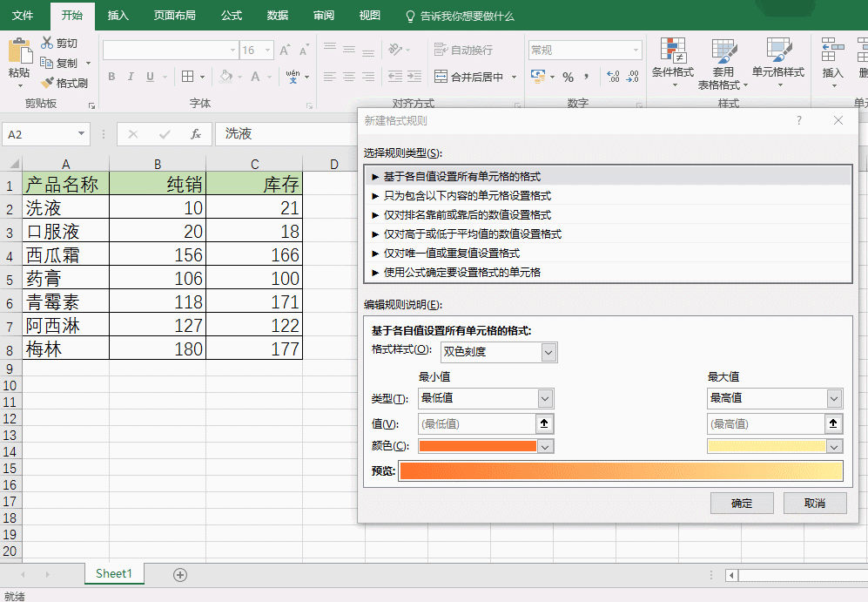Select the Format Painter brush

pyautogui.click(x=48, y=83)
